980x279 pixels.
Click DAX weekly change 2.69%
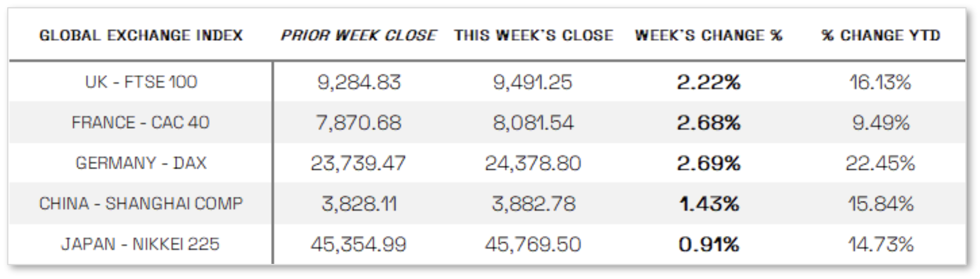pyautogui.click(x=709, y=163)
